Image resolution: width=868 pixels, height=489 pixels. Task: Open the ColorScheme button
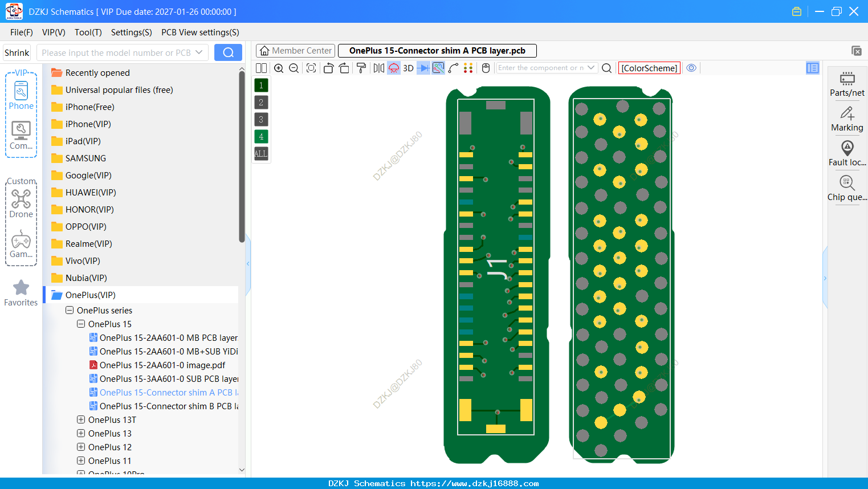(x=649, y=68)
